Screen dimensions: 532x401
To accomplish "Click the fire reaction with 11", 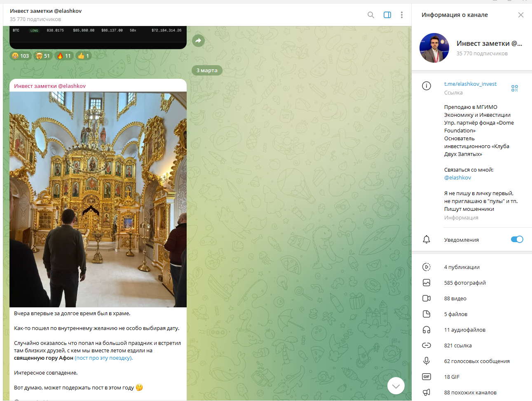I will point(64,56).
